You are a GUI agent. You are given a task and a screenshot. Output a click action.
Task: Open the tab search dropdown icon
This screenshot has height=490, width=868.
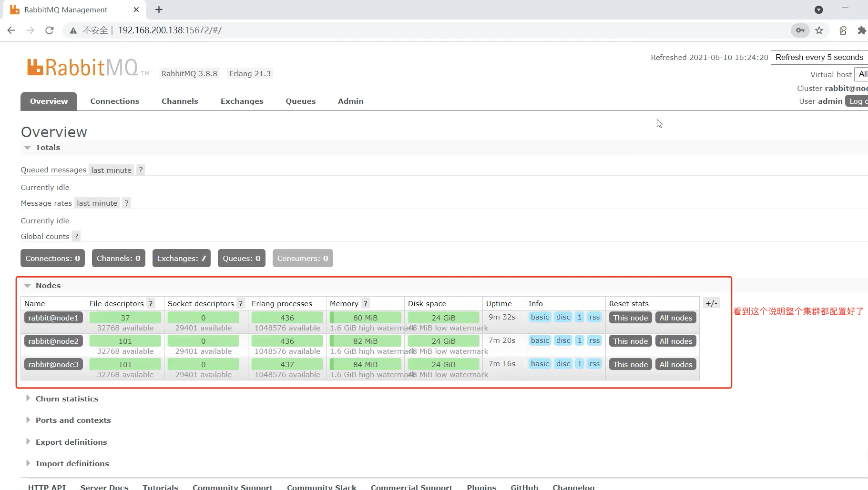(819, 10)
